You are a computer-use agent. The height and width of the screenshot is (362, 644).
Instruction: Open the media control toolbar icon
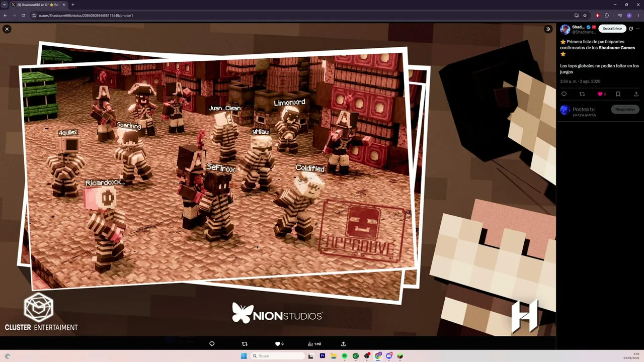point(620,16)
